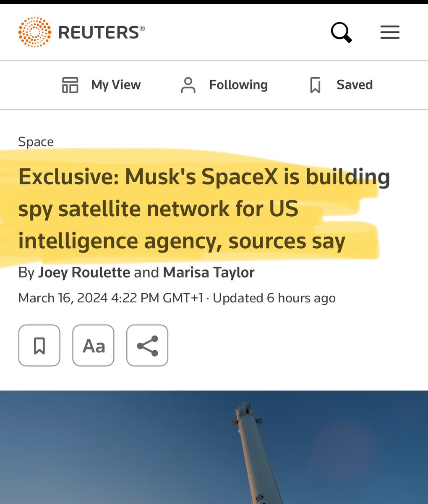The width and height of the screenshot is (428, 504).
Task: Open the search magnifying glass
Action: tap(341, 32)
